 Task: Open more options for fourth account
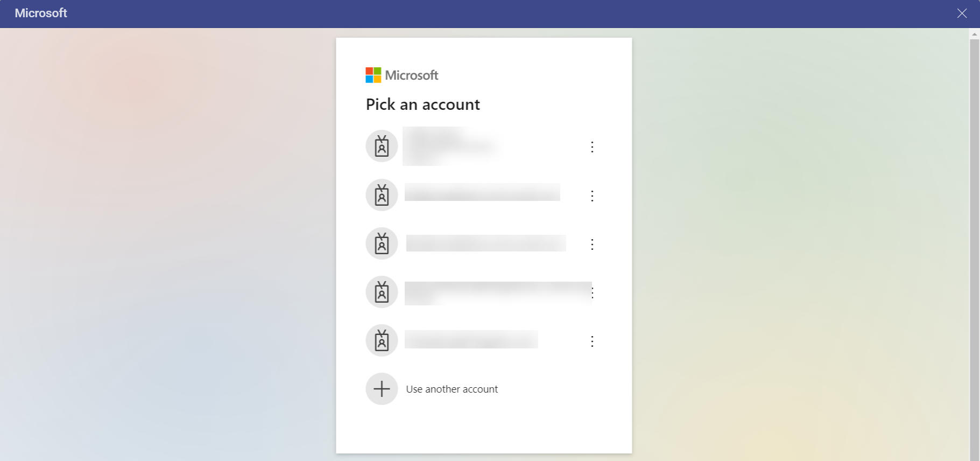[x=593, y=292]
